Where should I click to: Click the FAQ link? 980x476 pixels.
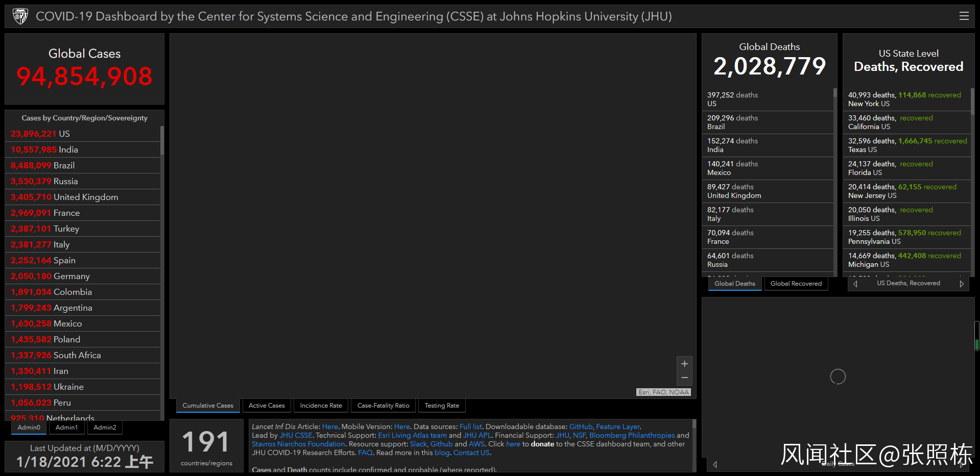coord(365,453)
